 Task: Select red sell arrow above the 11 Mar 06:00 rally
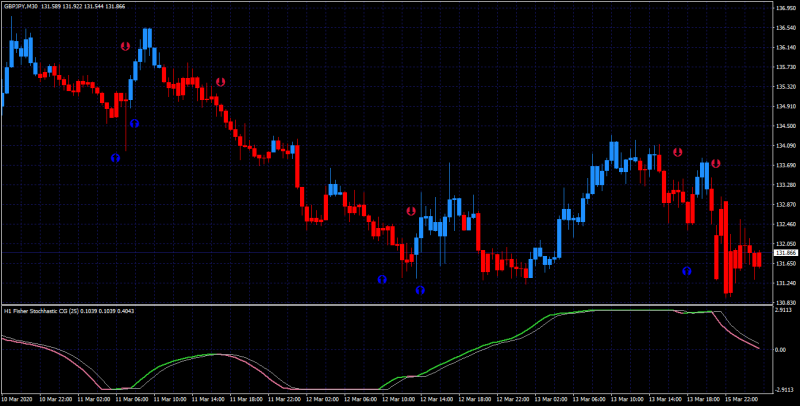click(126, 46)
